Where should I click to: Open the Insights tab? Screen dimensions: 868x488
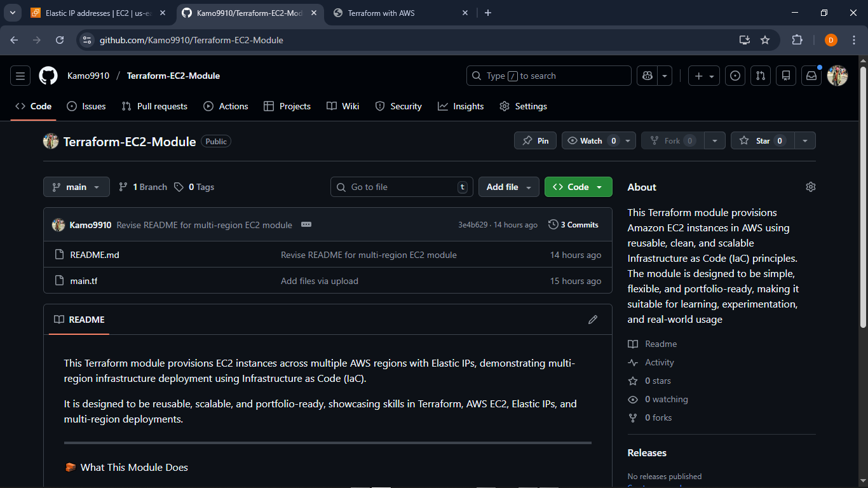[461, 106]
